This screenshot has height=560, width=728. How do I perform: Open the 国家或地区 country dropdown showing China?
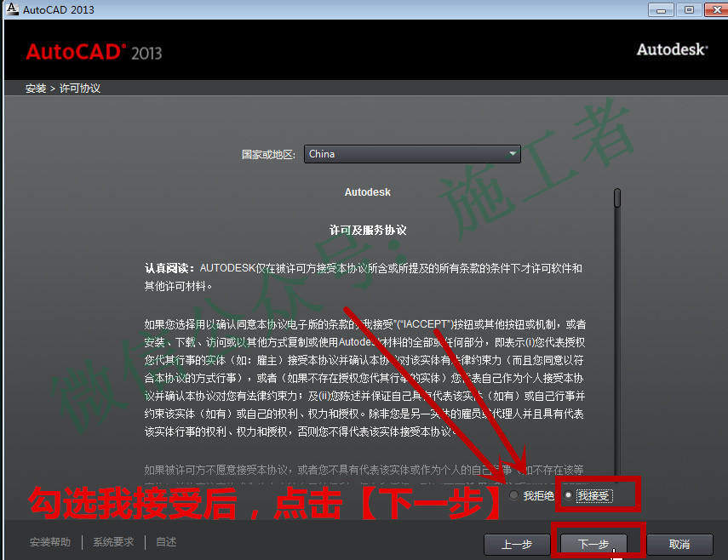412,154
